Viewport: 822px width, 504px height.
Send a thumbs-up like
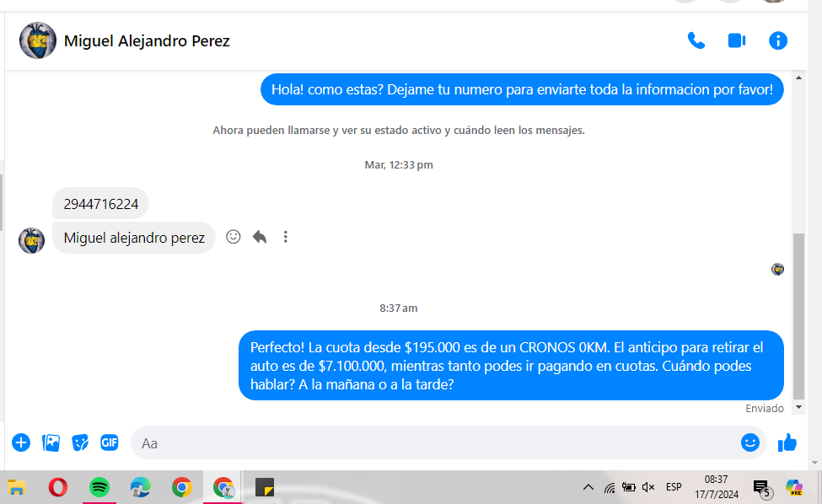pos(787,442)
